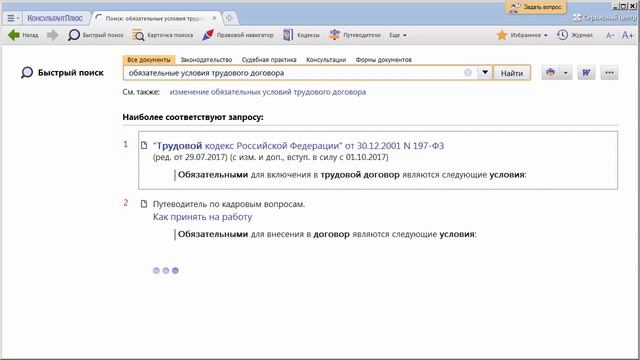Switch to the КонсультантПлюс start tab
The height and width of the screenshot is (360, 640).
(x=55, y=18)
